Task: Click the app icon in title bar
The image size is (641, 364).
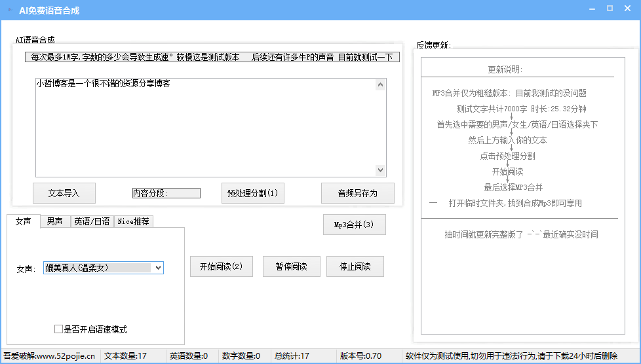Action: 10,10
